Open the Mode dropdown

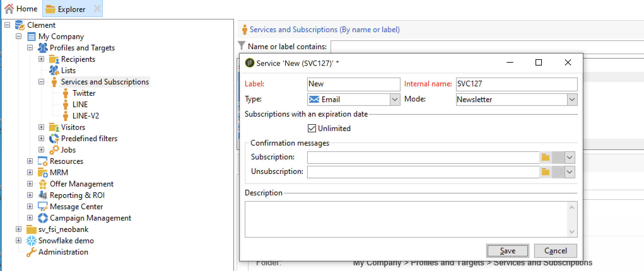(x=572, y=100)
